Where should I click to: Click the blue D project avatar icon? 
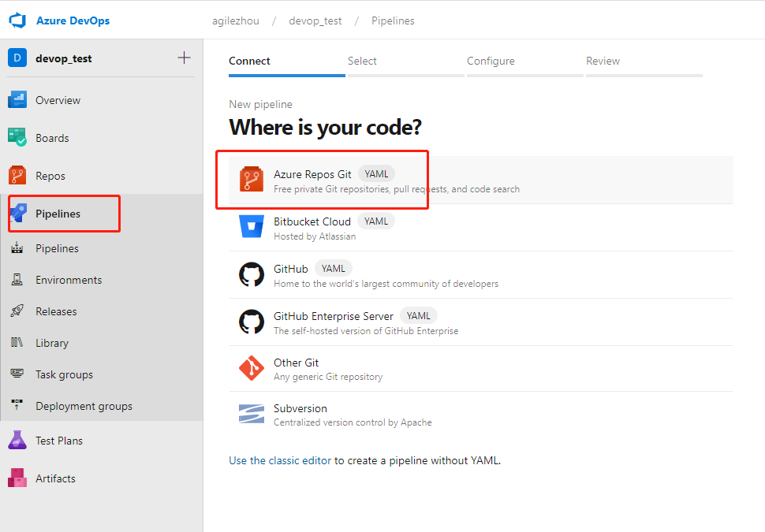(17, 58)
